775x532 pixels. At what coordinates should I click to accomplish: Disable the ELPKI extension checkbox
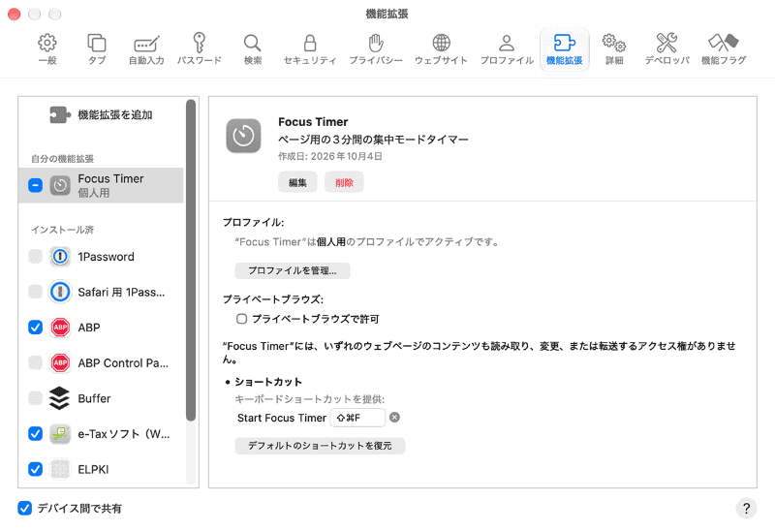[35, 469]
